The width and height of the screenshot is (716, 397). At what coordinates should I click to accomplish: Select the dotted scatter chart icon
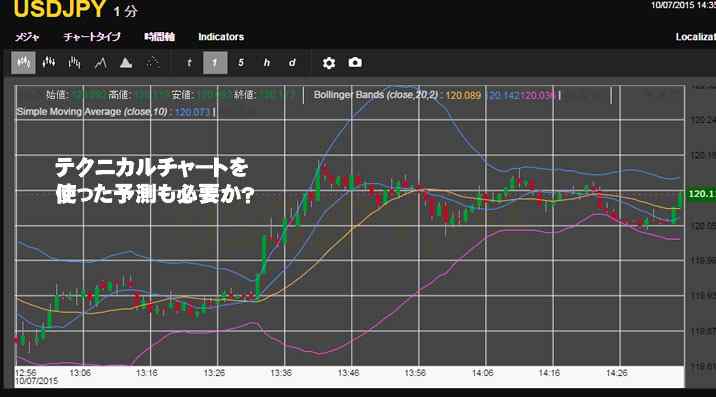pyautogui.click(x=153, y=63)
